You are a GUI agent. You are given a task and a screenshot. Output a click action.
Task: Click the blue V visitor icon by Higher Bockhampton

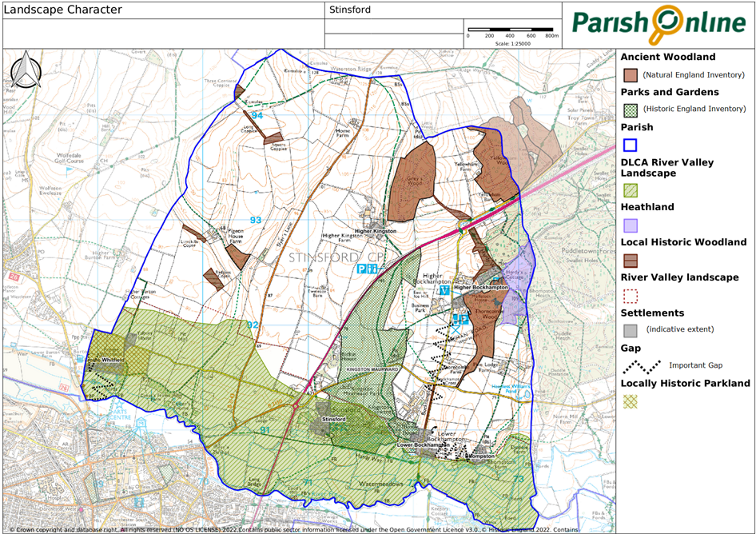tap(445, 290)
